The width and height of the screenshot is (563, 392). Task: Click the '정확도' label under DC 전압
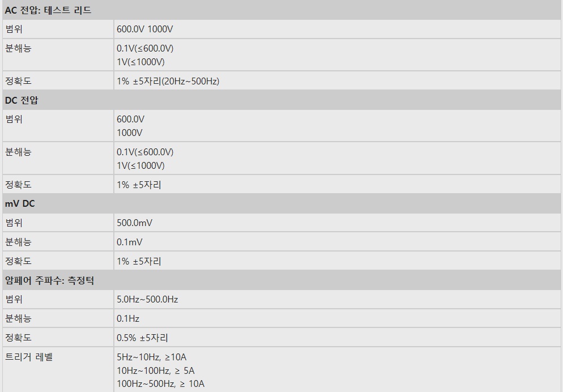click(x=18, y=185)
